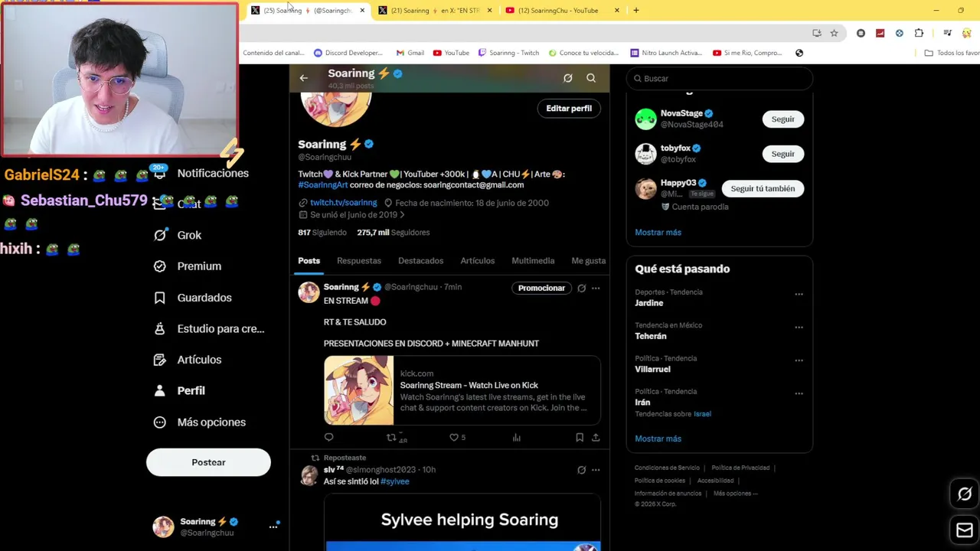View analytics of EN STREAM post
980x551 pixels.
pyautogui.click(x=517, y=438)
